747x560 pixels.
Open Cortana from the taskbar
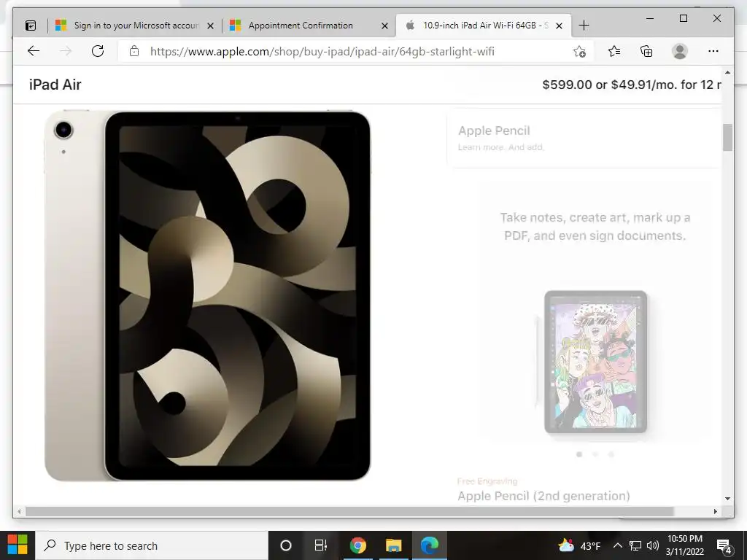point(286,545)
